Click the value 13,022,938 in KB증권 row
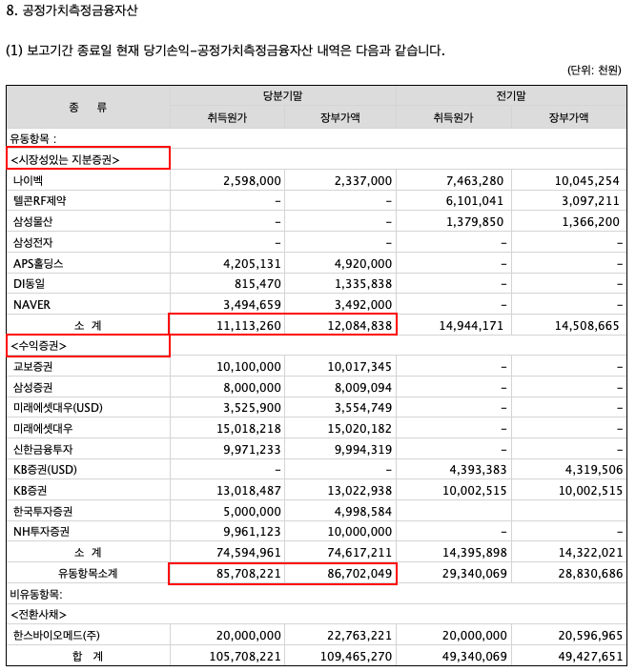636x672 pixels. pyautogui.click(x=359, y=491)
